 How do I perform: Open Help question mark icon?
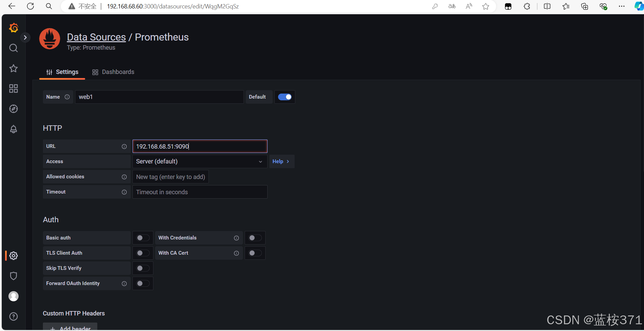tap(14, 316)
